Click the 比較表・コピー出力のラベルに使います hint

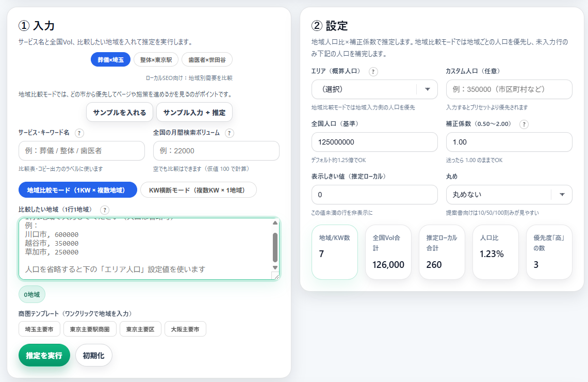point(61,169)
